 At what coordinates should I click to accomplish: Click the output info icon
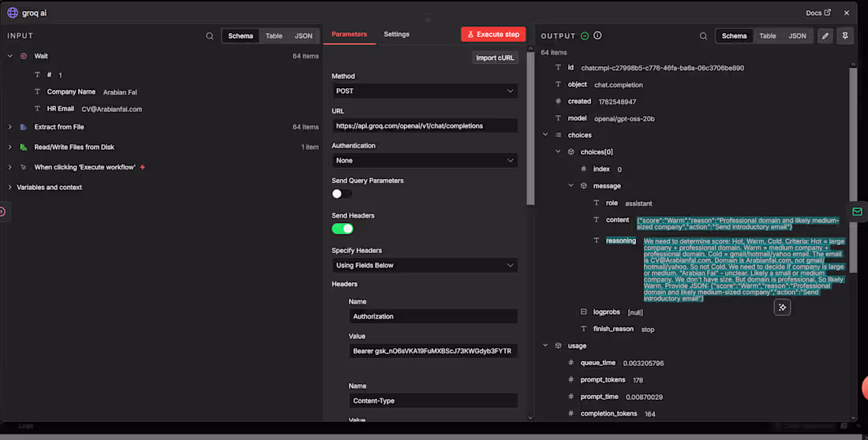[x=597, y=35]
